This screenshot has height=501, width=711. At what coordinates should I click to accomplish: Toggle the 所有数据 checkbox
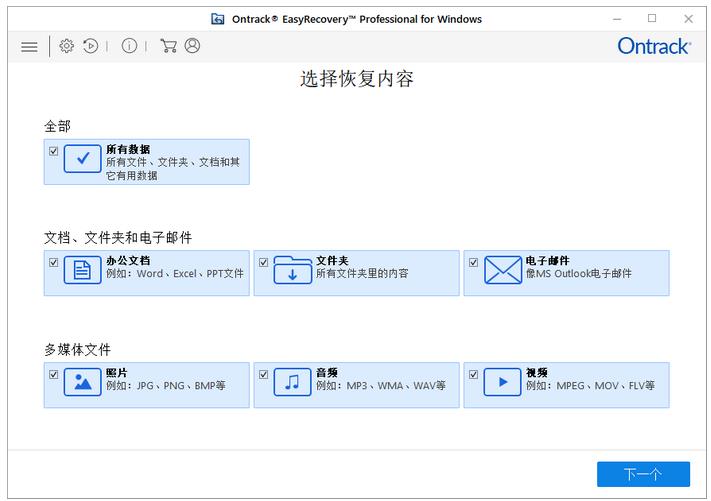pos(54,151)
